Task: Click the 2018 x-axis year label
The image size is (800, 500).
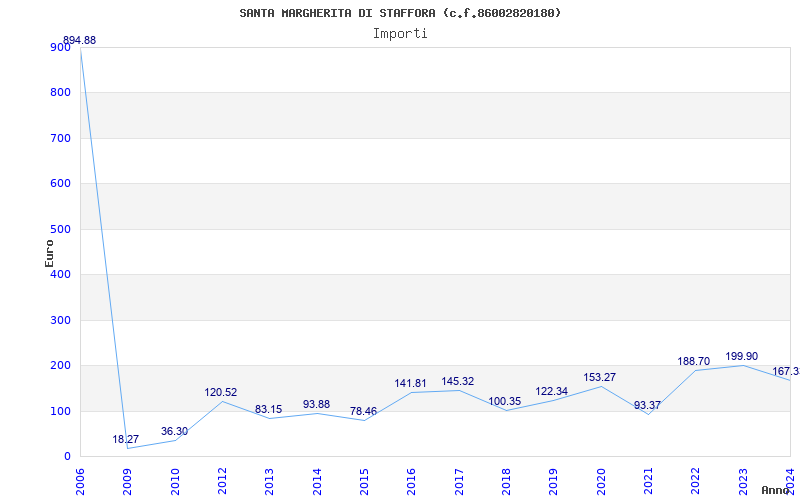Action: [x=506, y=482]
